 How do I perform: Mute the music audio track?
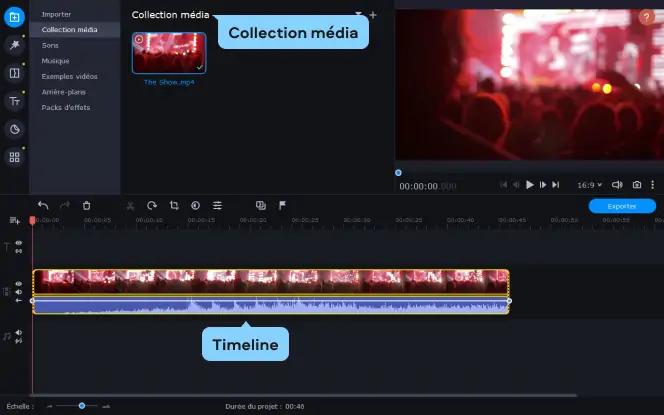coord(19,333)
